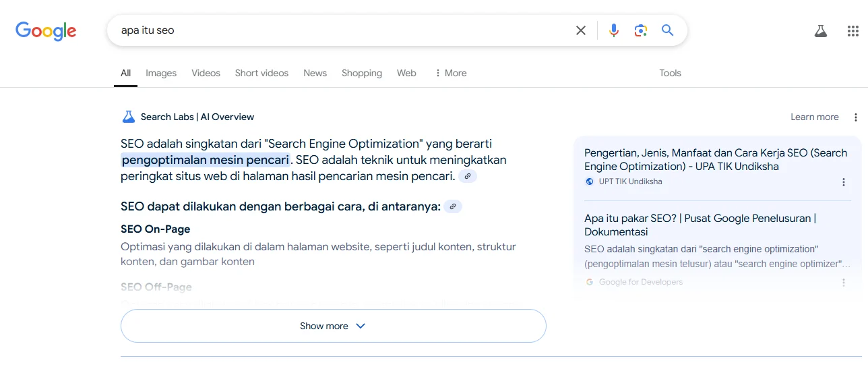This screenshot has width=868, height=369.
Task: Click the Google for Developers favicon
Action: click(x=590, y=282)
